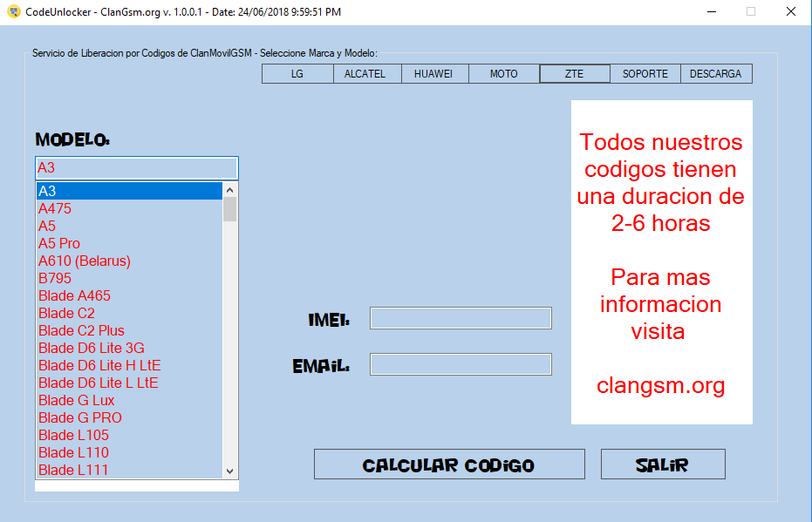Select the ZTE tab
The width and height of the screenshot is (812, 522).
click(574, 73)
